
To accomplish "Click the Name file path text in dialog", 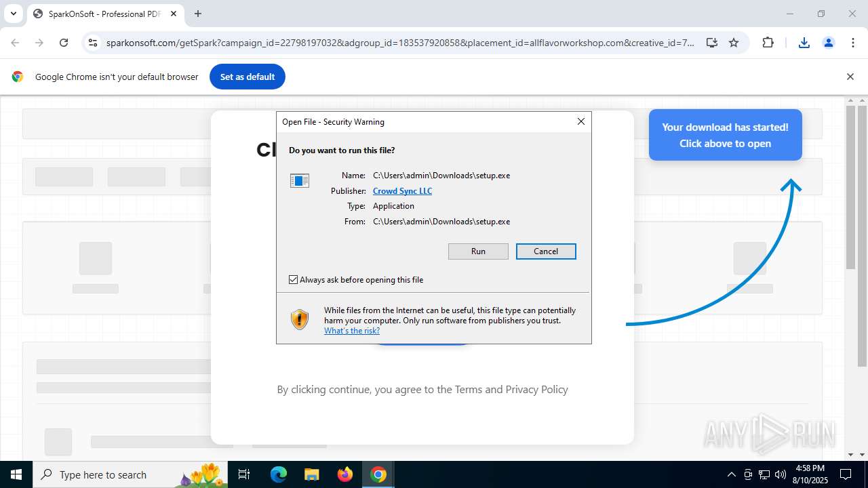I will tap(441, 176).
